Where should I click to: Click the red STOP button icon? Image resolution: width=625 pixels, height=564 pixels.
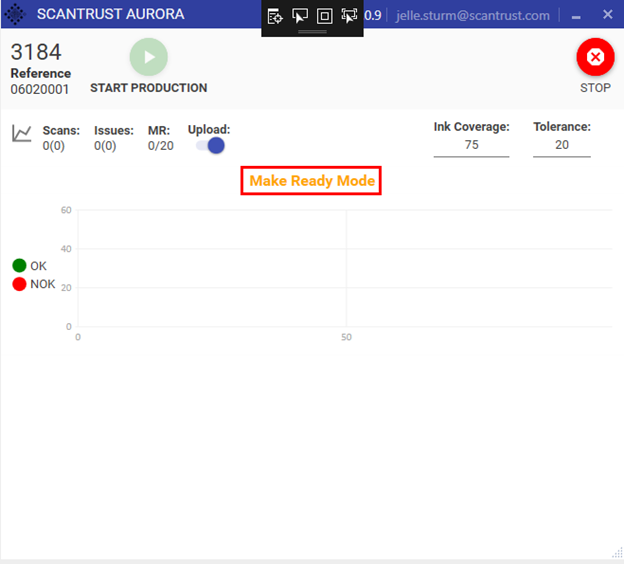pos(595,57)
